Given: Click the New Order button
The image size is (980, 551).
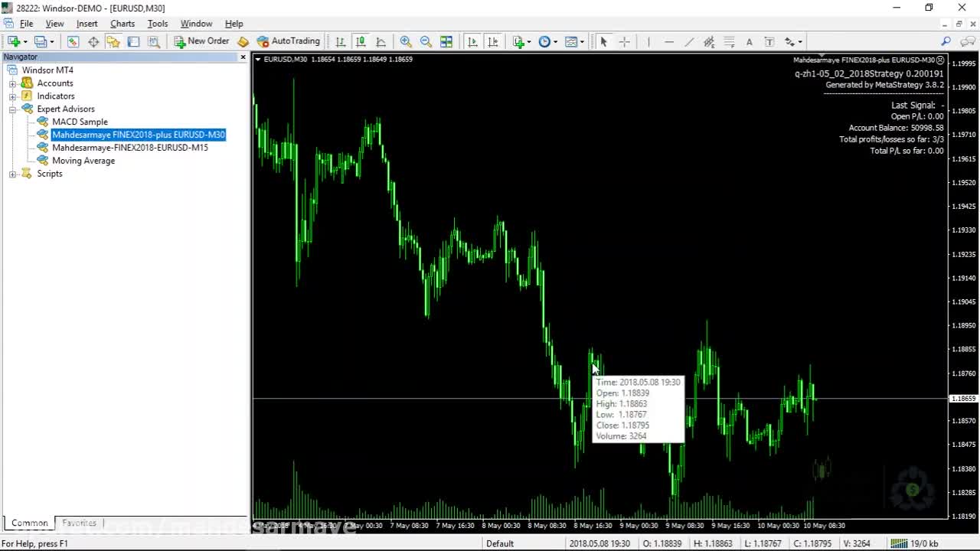Looking at the screenshot, I should pyautogui.click(x=201, y=41).
